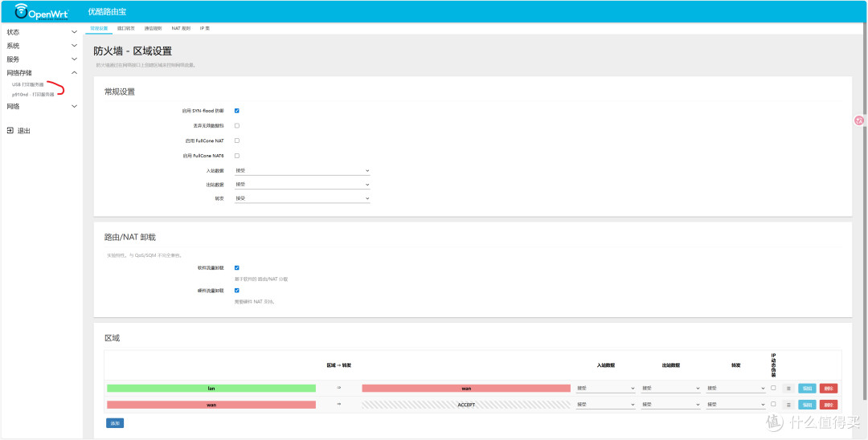The height and width of the screenshot is (440, 868).
Task: Switch to the IP 集 tab
Action: coord(204,28)
